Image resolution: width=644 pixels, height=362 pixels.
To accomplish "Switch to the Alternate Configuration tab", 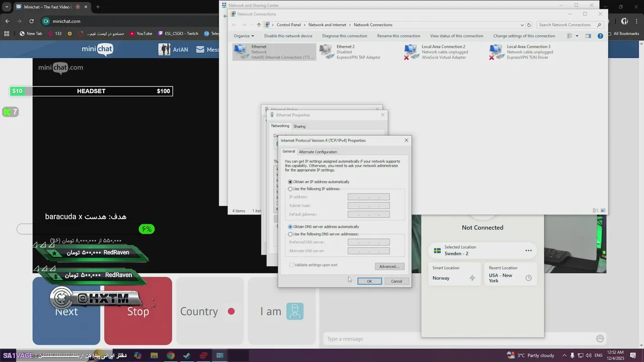I will [318, 152].
